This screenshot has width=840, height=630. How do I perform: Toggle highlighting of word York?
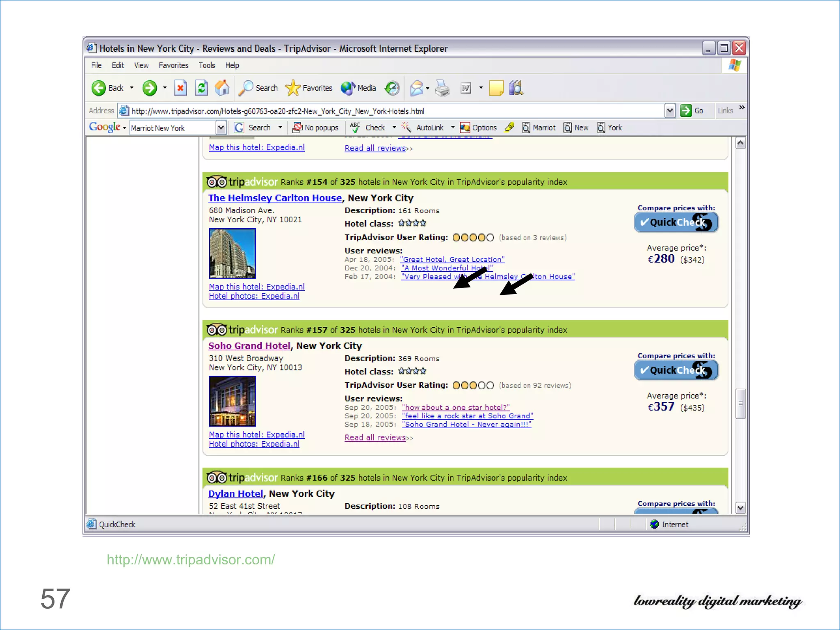click(x=609, y=128)
